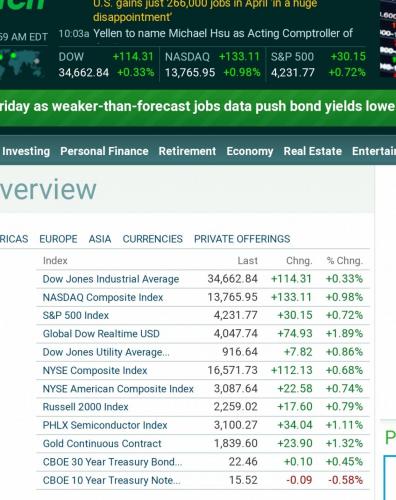Open CBOE 10 Year Treasury Note link

[x=111, y=480]
